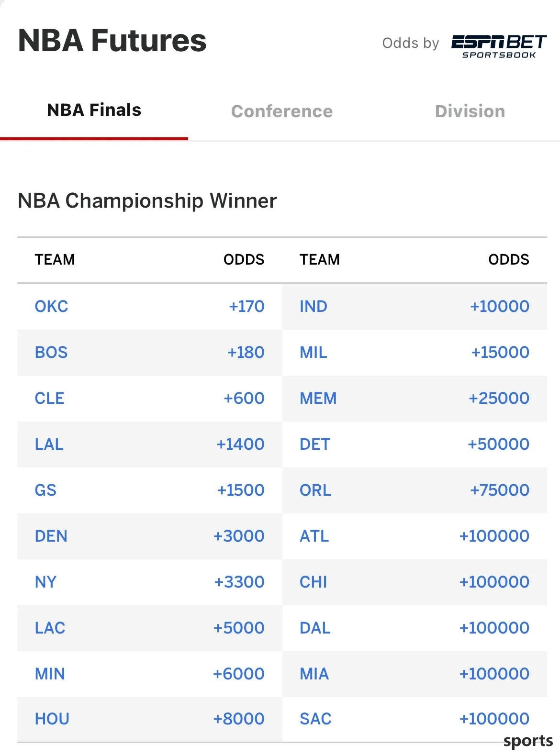Image resolution: width=560 pixels, height=756 pixels.
Task: Open the ESPN BET Sportsbook logo
Action: click(498, 46)
